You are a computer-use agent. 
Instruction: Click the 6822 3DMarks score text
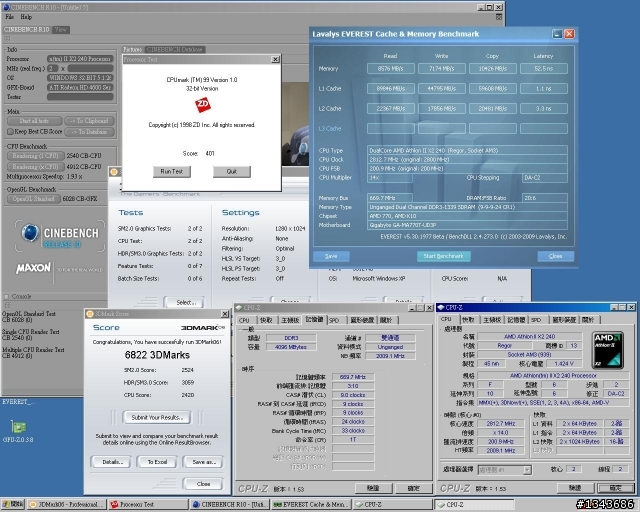point(157,355)
